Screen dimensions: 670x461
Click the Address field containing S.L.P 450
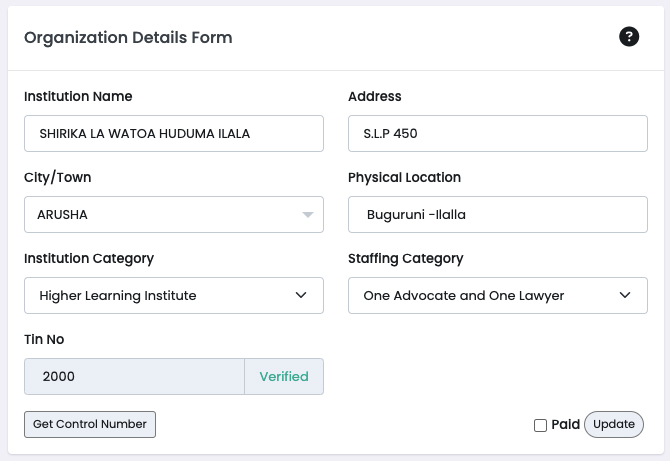coord(497,133)
